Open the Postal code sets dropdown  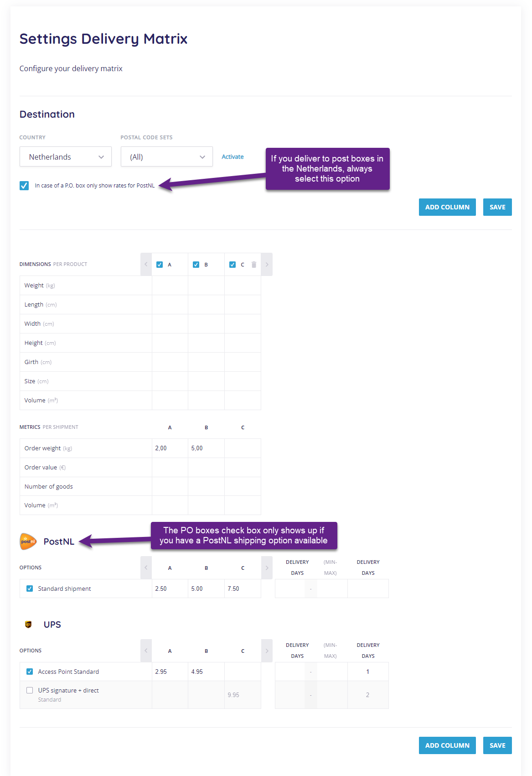coord(167,156)
